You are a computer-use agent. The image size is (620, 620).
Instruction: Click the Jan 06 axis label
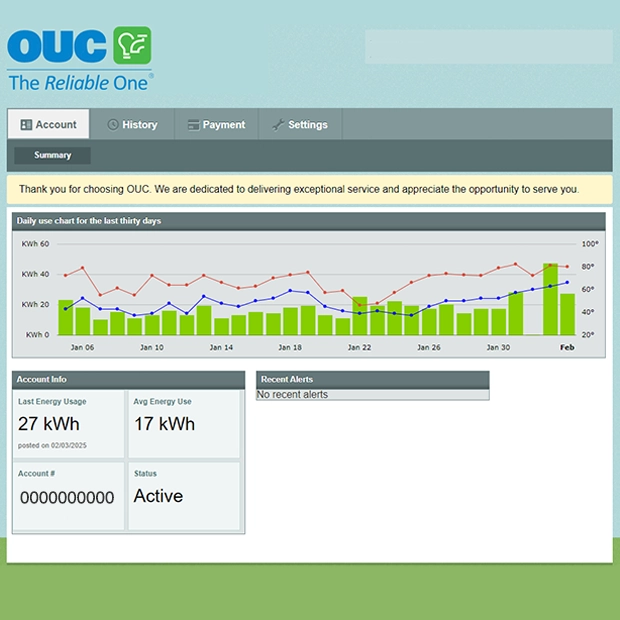82,347
